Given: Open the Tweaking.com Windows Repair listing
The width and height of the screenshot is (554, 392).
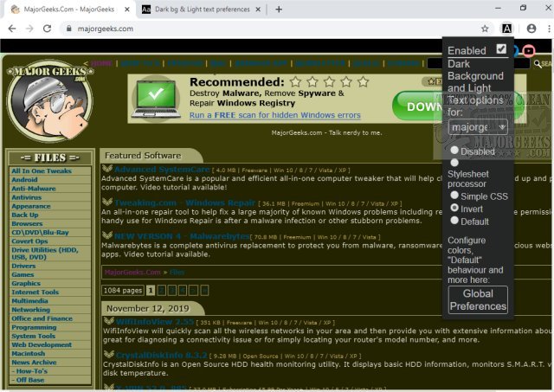Looking at the screenshot, I should pyautogui.click(x=184, y=202).
